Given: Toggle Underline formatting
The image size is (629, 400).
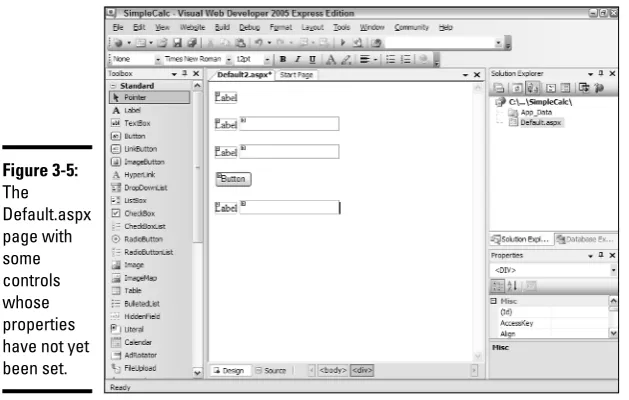Looking at the screenshot, I should pos(312,59).
